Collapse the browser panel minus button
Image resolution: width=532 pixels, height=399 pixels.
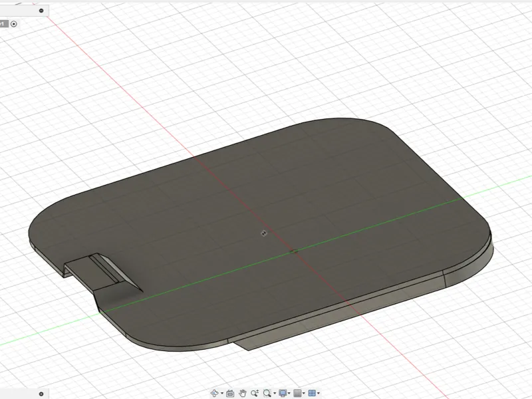[41, 11]
